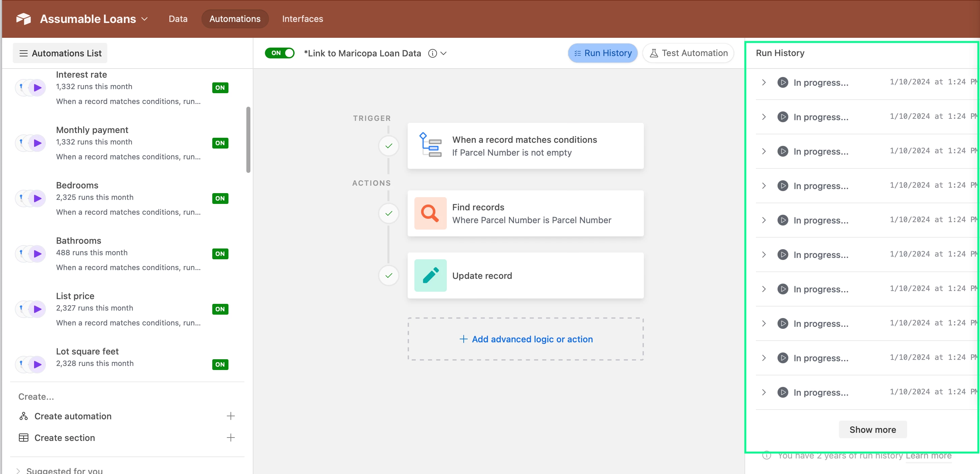Click the Bedrooms automation play icon
Image resolution: width=980 pixels, height=474 pixels.
coord(37,199)
